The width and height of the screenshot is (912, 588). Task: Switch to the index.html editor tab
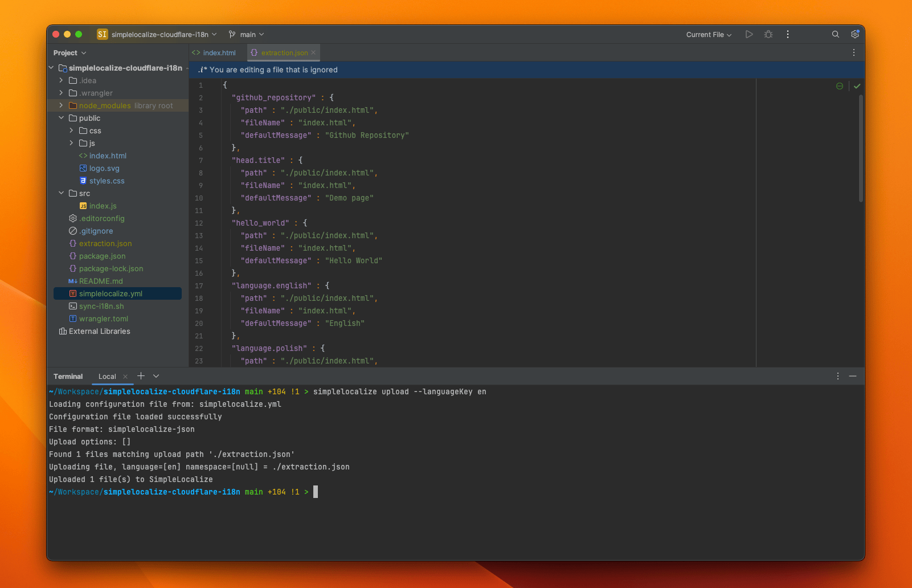coord(218,52)
